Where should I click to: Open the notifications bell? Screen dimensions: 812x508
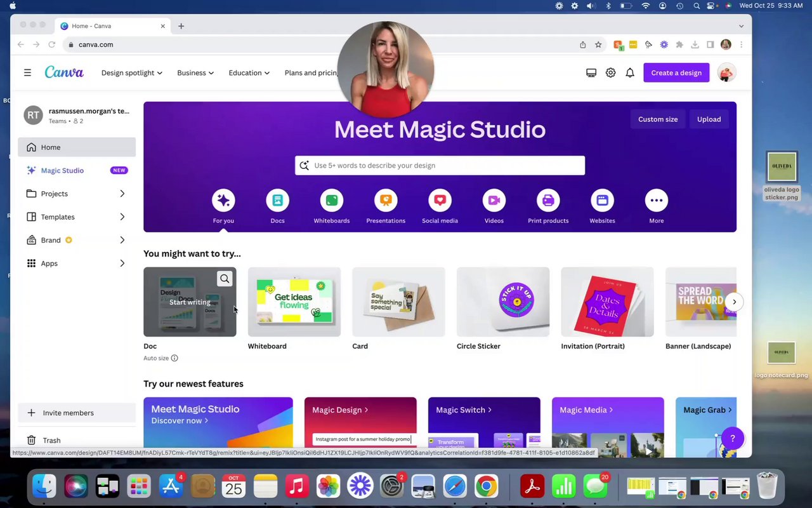630,72
